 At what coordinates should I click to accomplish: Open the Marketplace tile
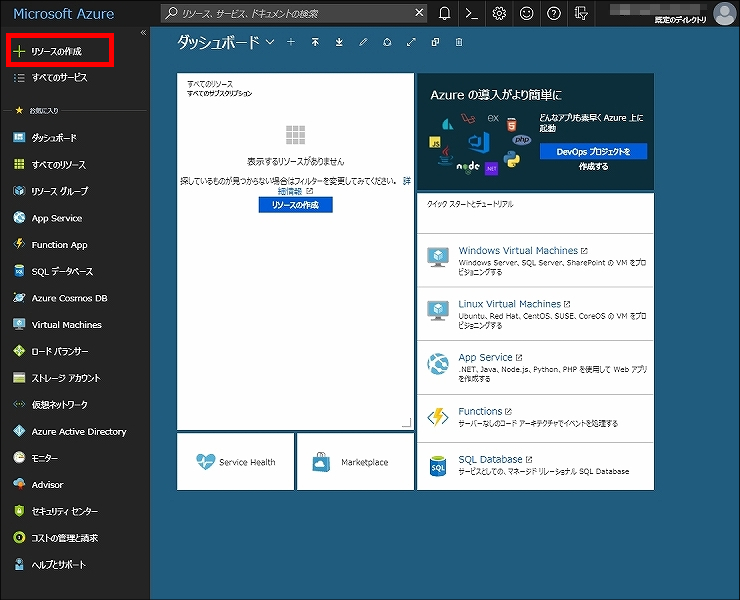355,462
